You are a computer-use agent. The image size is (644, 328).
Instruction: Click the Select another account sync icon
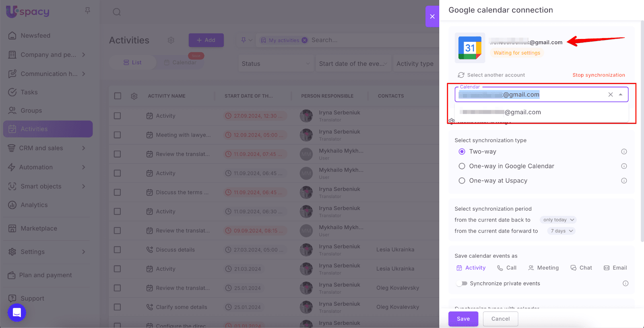461,75
